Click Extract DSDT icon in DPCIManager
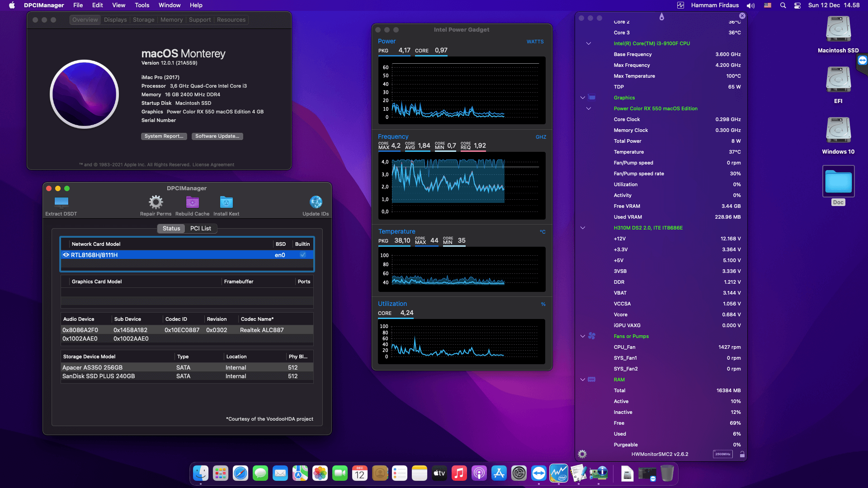This screenshot has height=488, width=868. click(x=61, y=202)
